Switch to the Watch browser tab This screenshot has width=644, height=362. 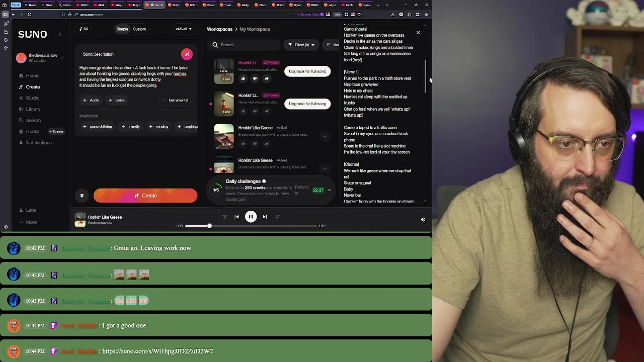pos(82,5)
